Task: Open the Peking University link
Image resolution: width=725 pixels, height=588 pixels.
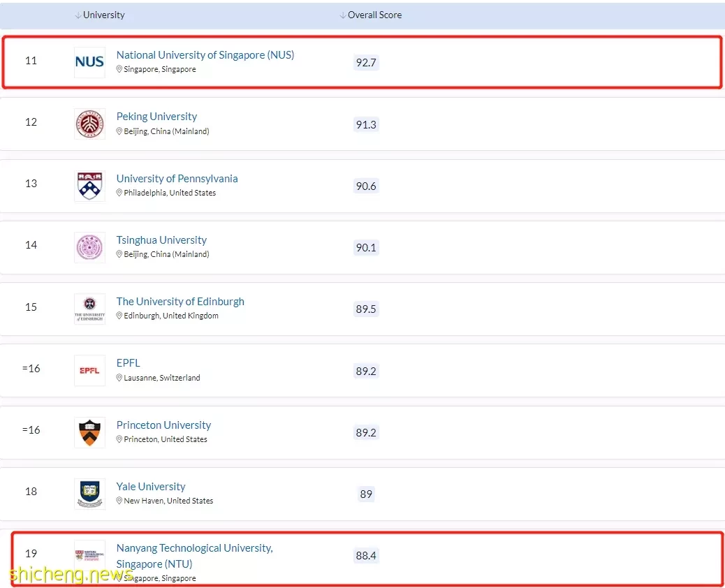Action: pyautogui.click(x=156, y=117)
